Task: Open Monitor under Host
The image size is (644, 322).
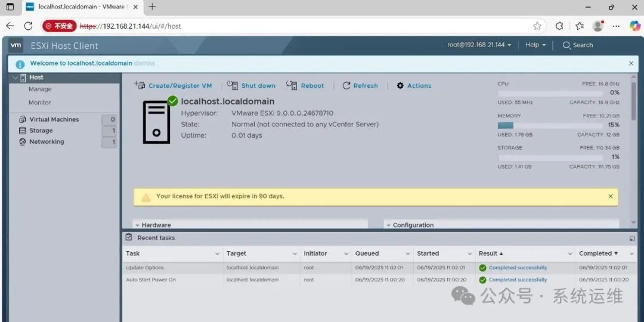Action: coord(40,103)
